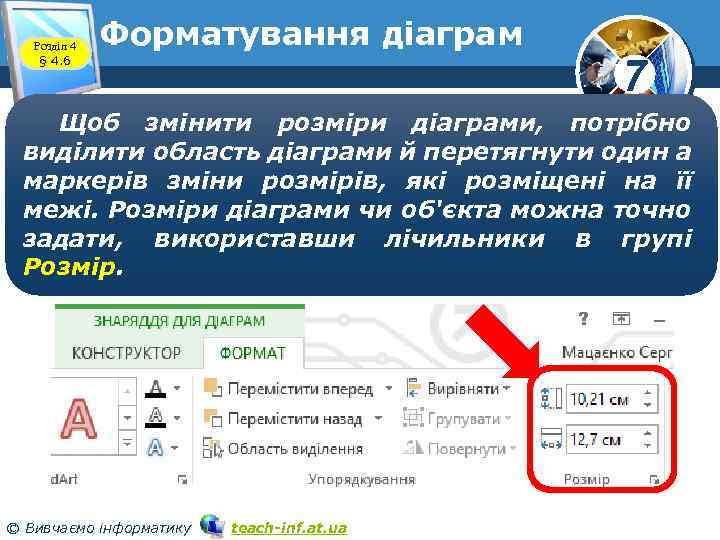Viewport: 720px width, 540px height.
Task: Apply text fill with the top A icon
Action: click(156, 389)
